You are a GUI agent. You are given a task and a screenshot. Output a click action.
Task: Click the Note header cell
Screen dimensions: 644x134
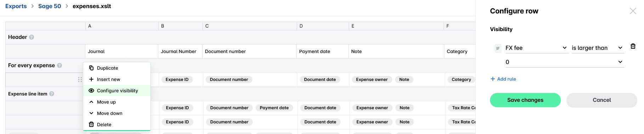click(x=396, y=51)
